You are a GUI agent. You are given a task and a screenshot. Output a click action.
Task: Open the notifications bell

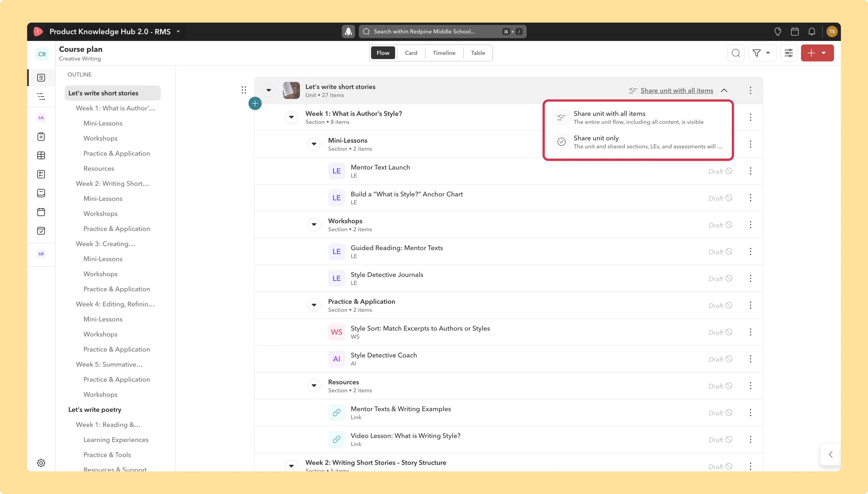click(x=812, y=32)
